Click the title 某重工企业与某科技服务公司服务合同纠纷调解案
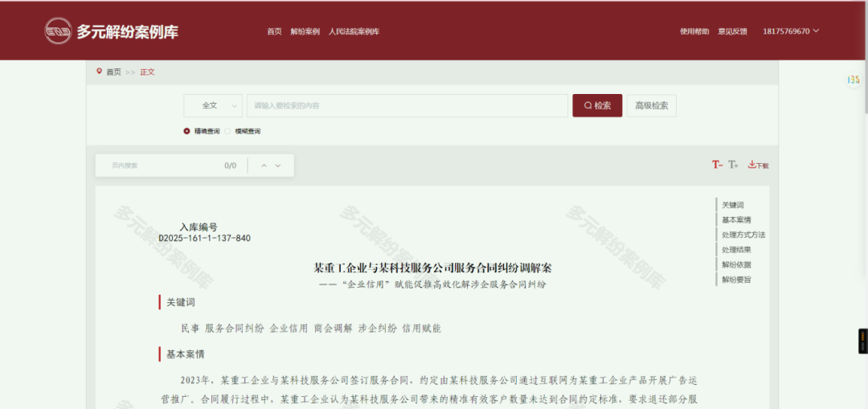Viewport: 868px width, 409px height. [x=432, y=268]
